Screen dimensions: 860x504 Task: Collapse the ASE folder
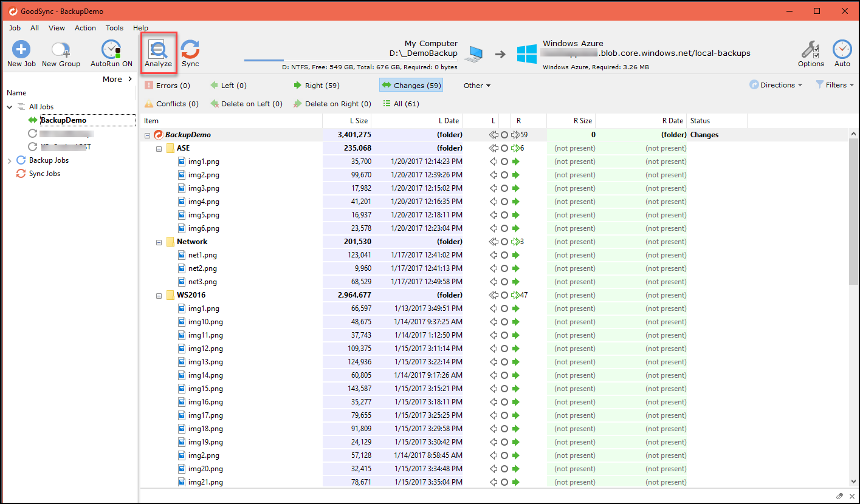point(159,148)
